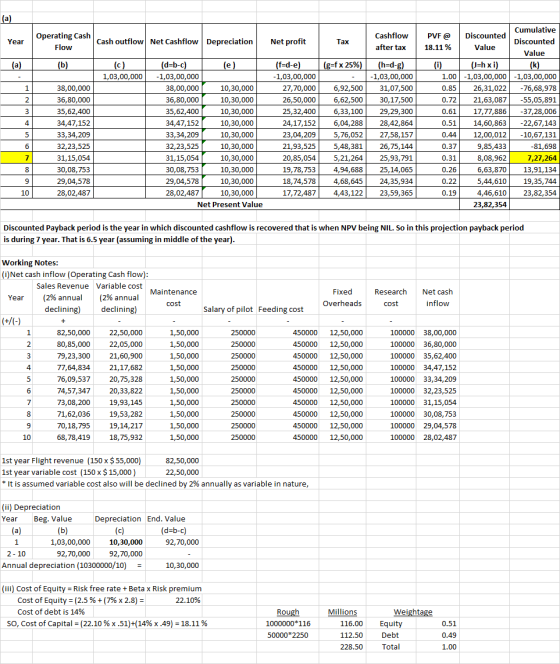Click net profit value 21,93,525
The image size is (560, 664).
pos(299,146)
